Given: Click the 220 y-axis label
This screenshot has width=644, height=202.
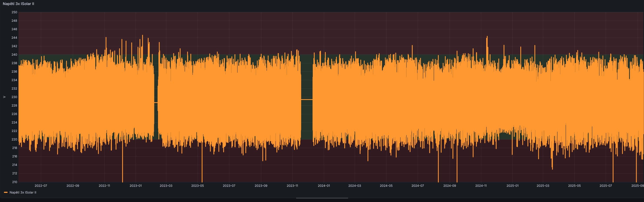Looking at the screenshot, I should 14,140.
